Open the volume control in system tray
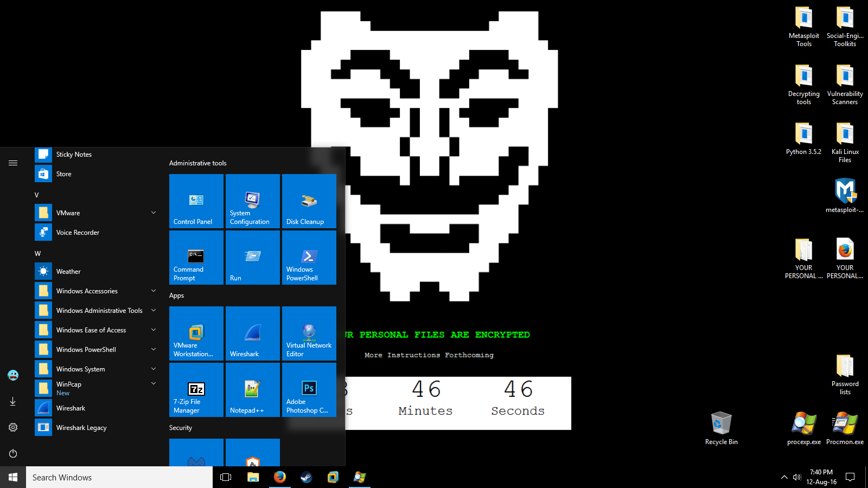Image resolution: width=868 pixels, height=488 pixels. pos(796,477)
